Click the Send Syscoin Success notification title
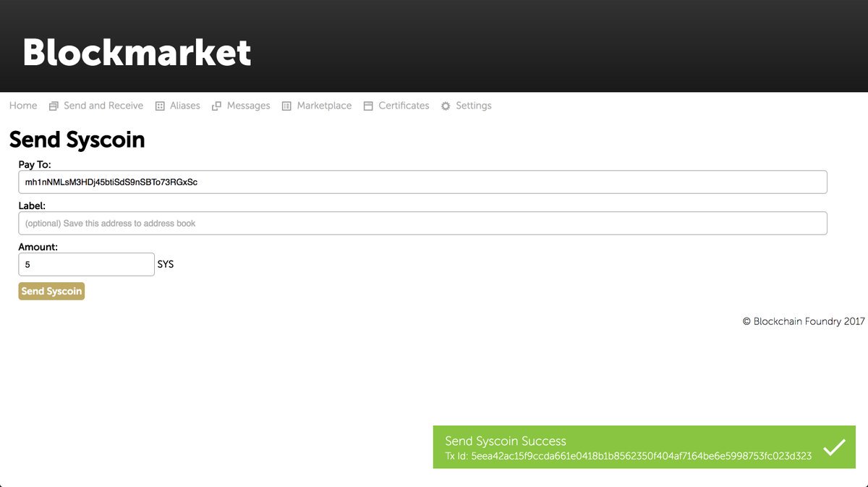Image resolution: width=868 pixels, height=487 pixels. pos(506,441)
